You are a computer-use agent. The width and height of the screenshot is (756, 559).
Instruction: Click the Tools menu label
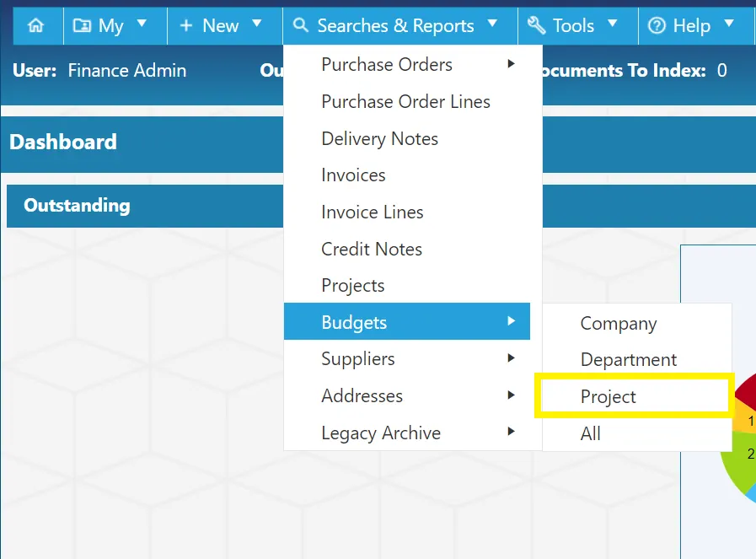(x=573, y=25)
